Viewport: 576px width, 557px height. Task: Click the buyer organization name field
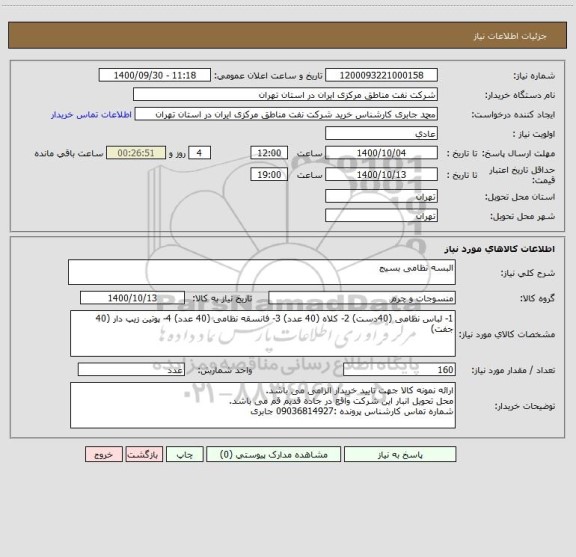point(285,94)
